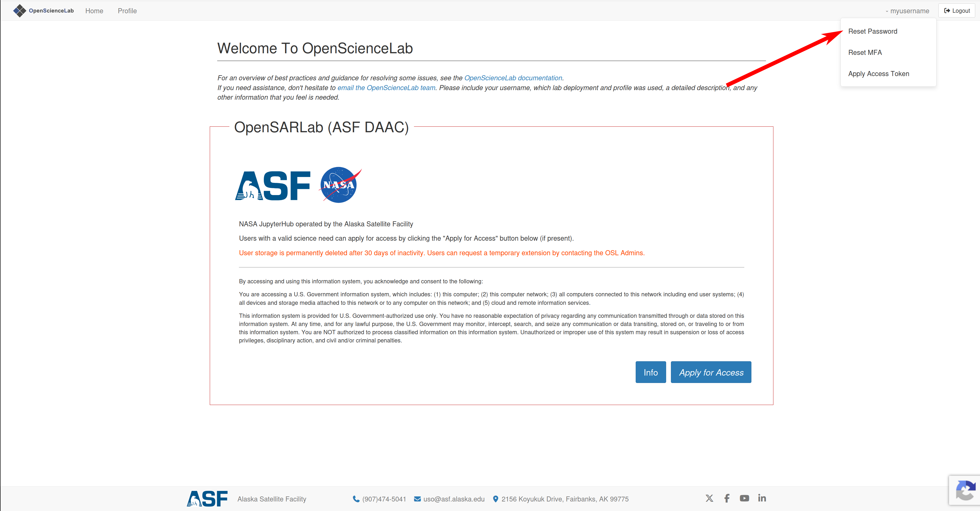Click the Logout button
980x511 pixels.
point(957,11)
